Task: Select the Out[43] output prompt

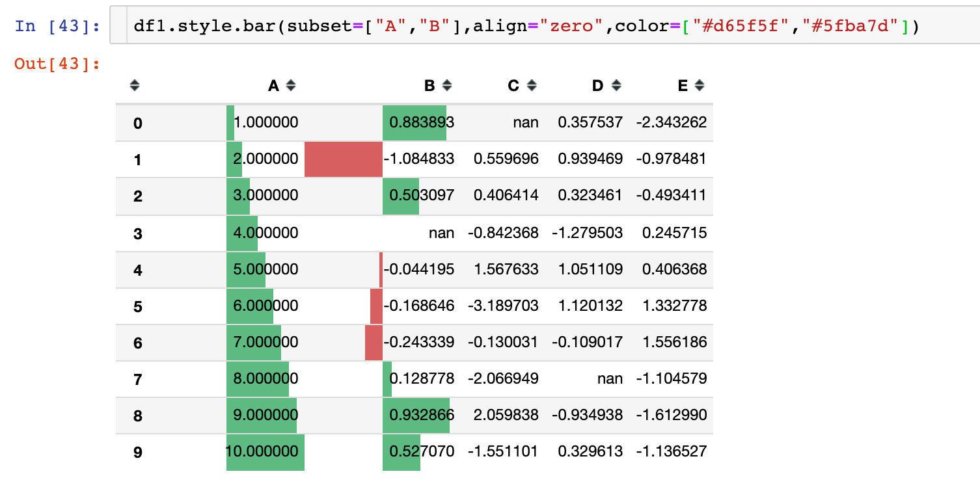Action: pos(57,64)
